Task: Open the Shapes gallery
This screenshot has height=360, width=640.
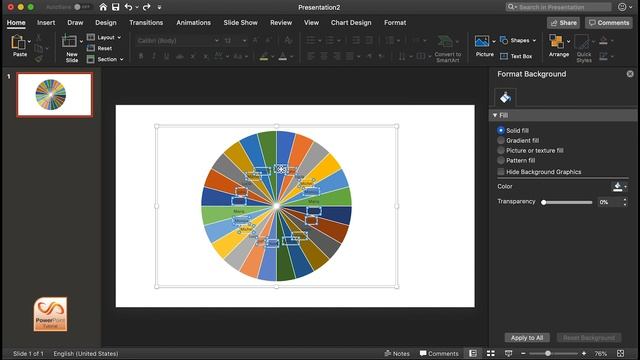Action: 518,40
